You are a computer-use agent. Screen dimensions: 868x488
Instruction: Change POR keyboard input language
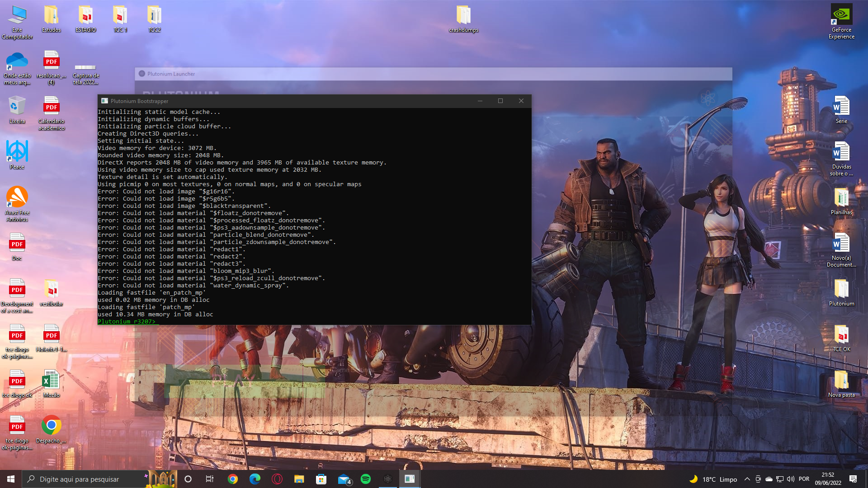tap(804, 479)
